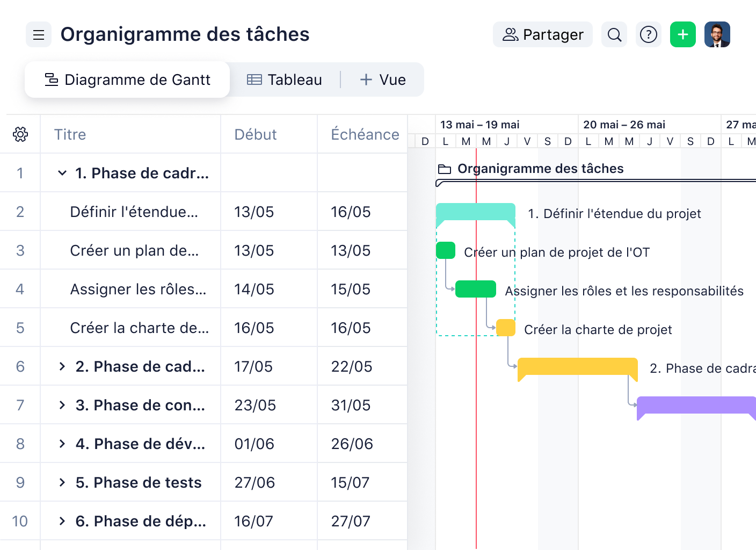The image size is (756, 550).
Task: Click the due date 15/05
Action: coord(351,290)
